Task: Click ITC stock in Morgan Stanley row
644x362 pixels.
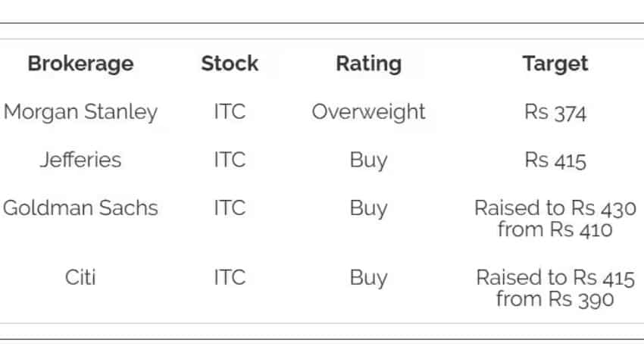Action: click(230, 111)
